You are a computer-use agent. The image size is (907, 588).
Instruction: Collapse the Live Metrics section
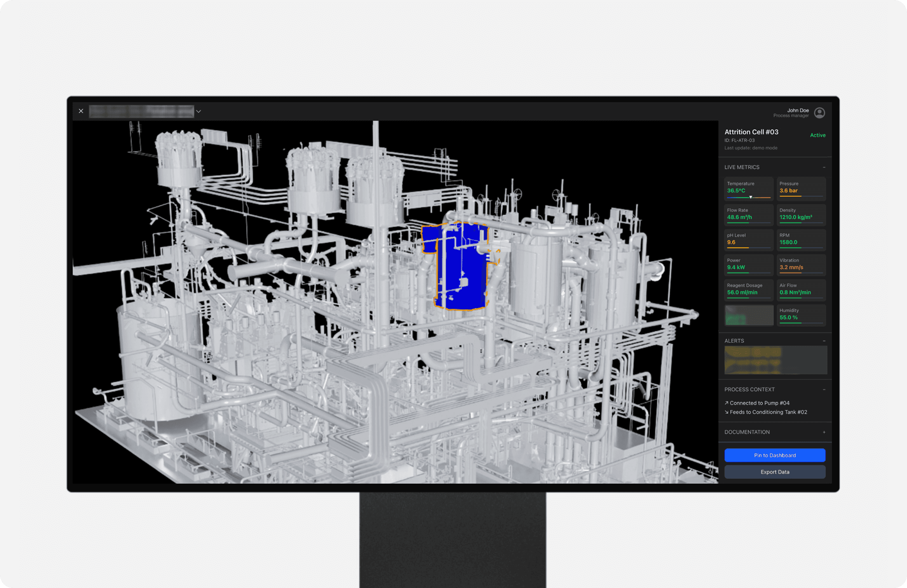[x=824, y=167]
